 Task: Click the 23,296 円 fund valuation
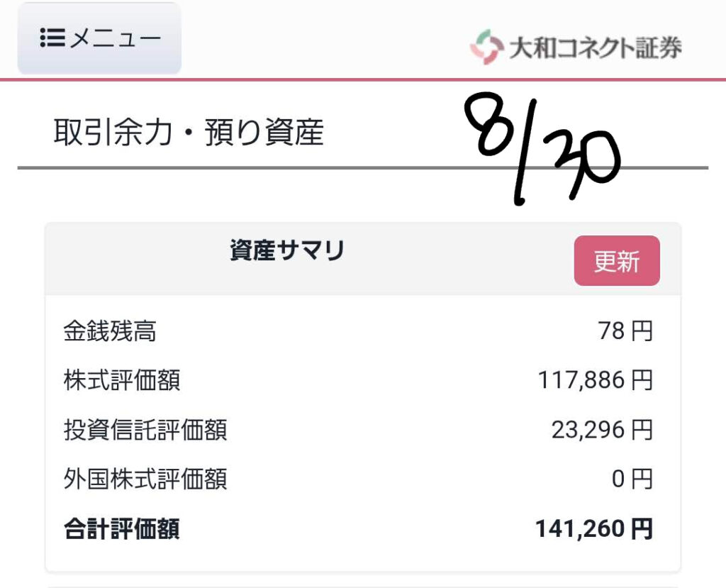602,430
